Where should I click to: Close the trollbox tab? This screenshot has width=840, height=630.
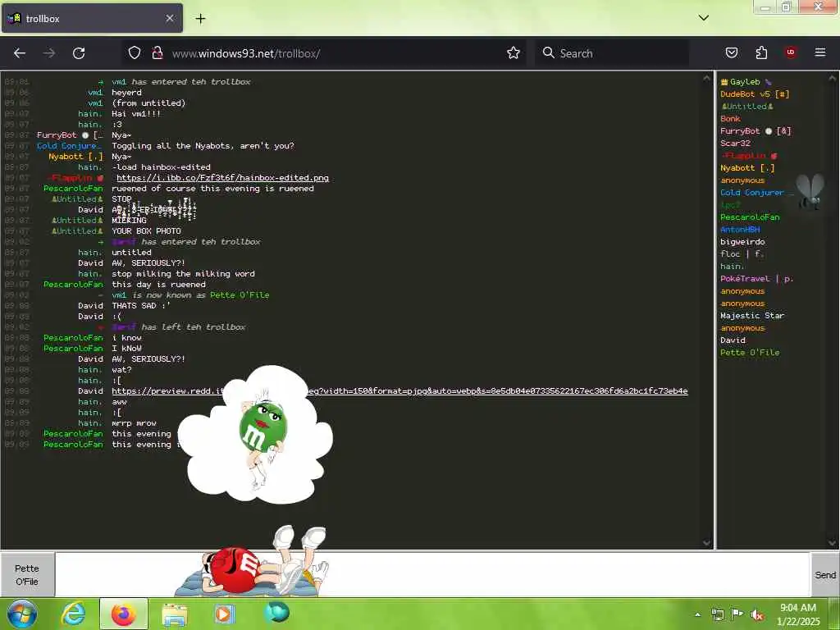tap(169, 18)
